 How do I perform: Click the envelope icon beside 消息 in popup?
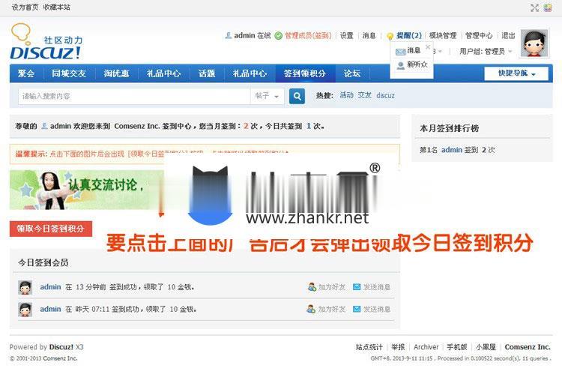[x=400, y=51]
